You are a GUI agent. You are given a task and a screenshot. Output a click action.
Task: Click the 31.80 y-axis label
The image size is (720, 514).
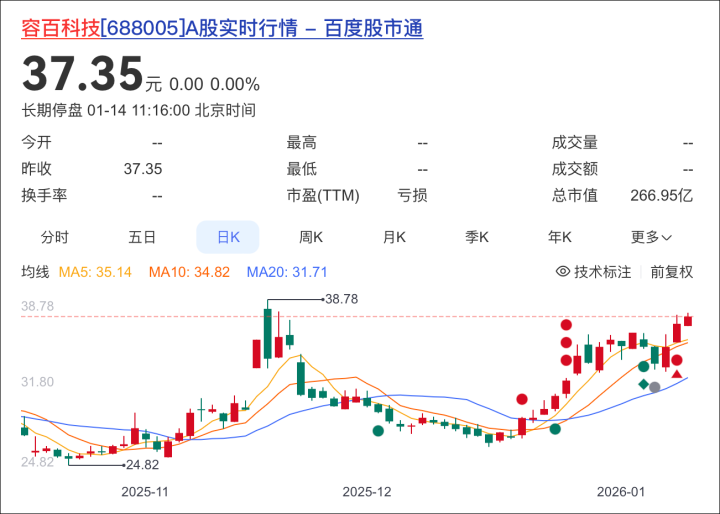pos(37,382)
